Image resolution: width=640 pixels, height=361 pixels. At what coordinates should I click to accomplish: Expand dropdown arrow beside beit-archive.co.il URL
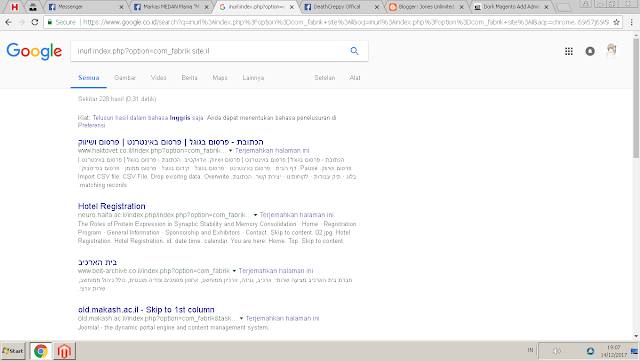pyautogui.click(x=234, y=271)
